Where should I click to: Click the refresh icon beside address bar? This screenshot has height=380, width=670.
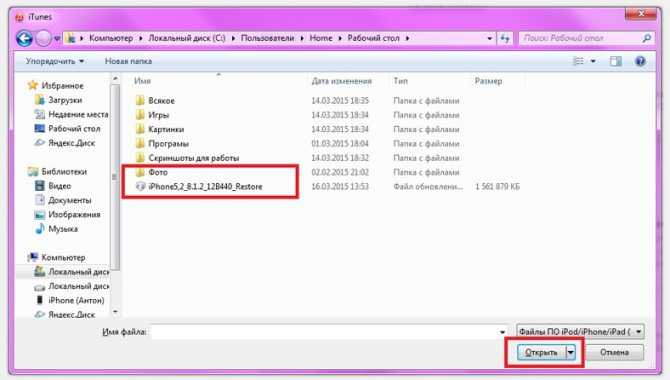[505, 38]
